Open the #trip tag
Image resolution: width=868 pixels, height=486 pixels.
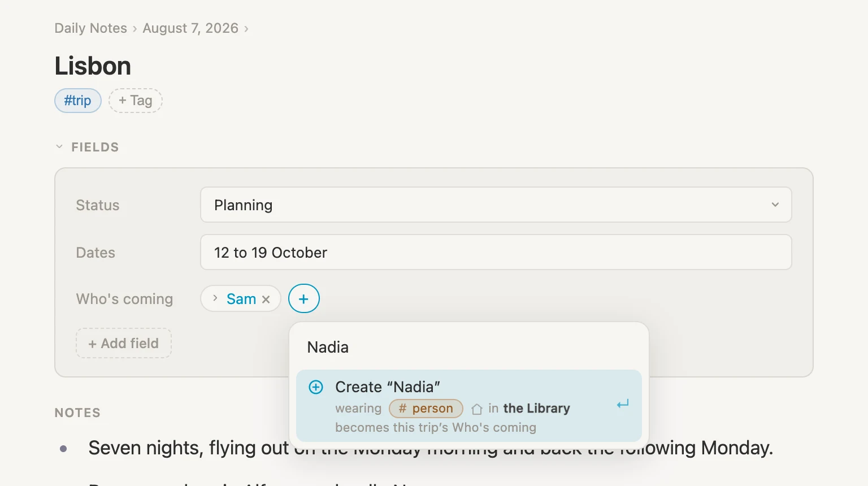pyautogui.click(x=78, y=101)
